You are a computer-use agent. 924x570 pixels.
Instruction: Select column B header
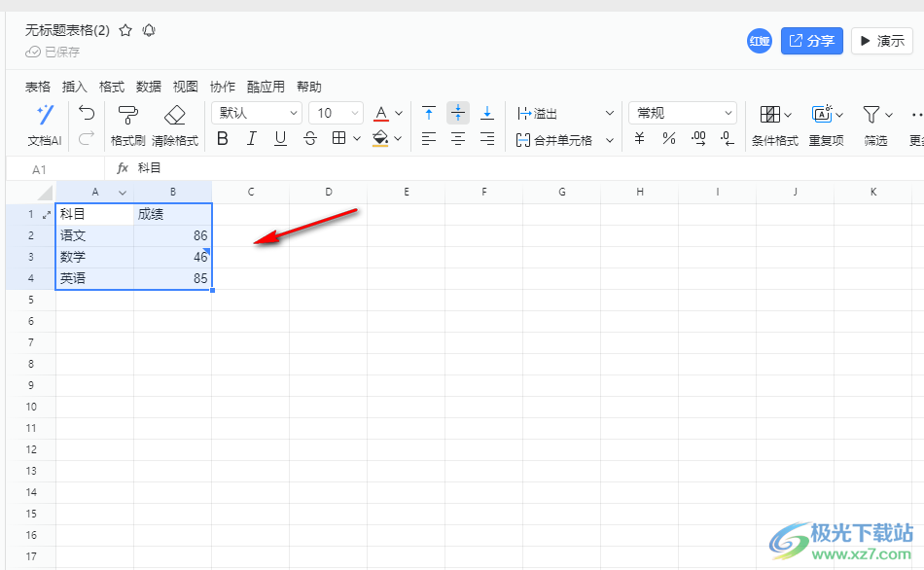pos(173,192)
